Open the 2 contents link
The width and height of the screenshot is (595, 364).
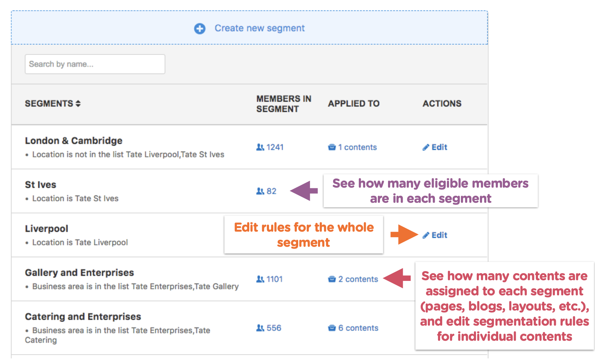[x=358, y=279]
